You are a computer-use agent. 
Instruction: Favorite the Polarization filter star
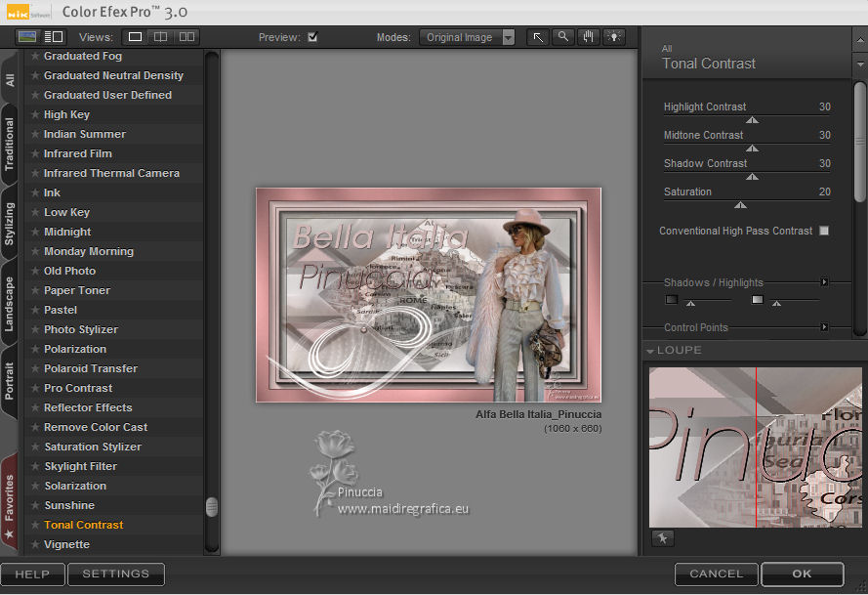click(x=35, y=349)
